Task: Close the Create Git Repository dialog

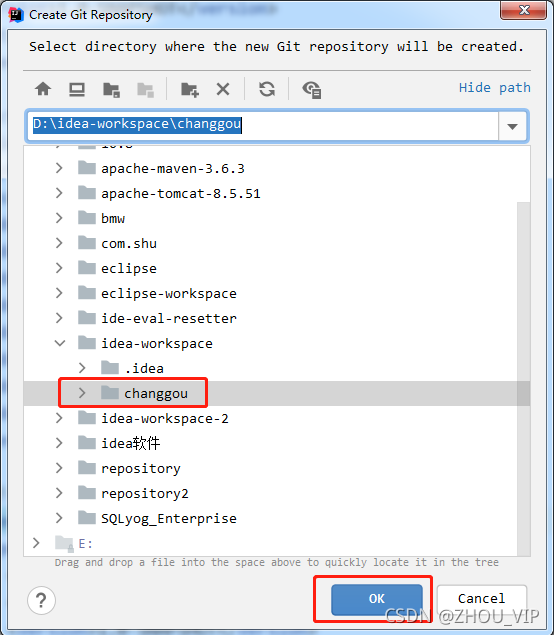Action: [523, 10]
